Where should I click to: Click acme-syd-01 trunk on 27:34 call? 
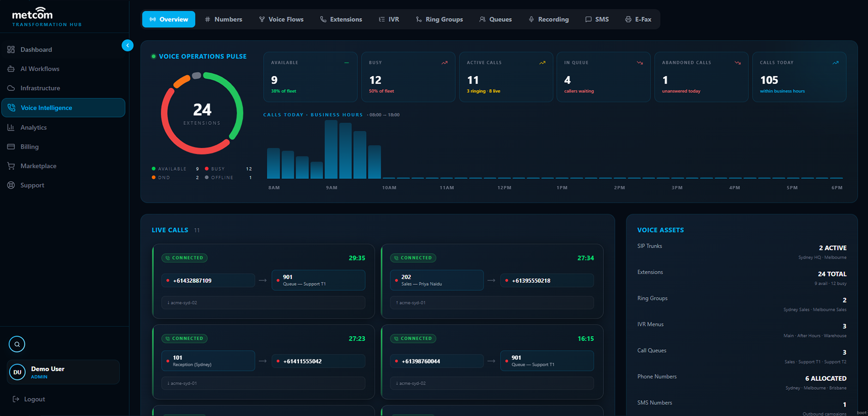click(492, 303)
